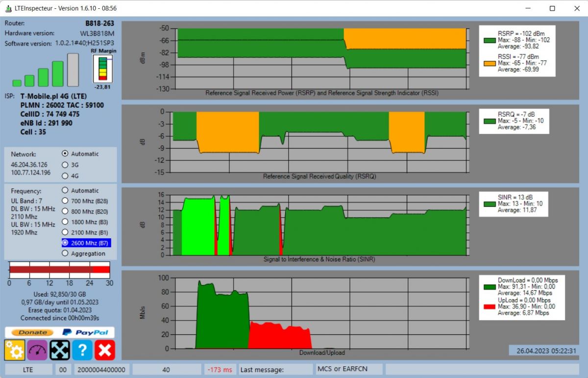Click the green RSRP legend swatch
This screenshot has width=588, height=378.
tap(490, 40)
